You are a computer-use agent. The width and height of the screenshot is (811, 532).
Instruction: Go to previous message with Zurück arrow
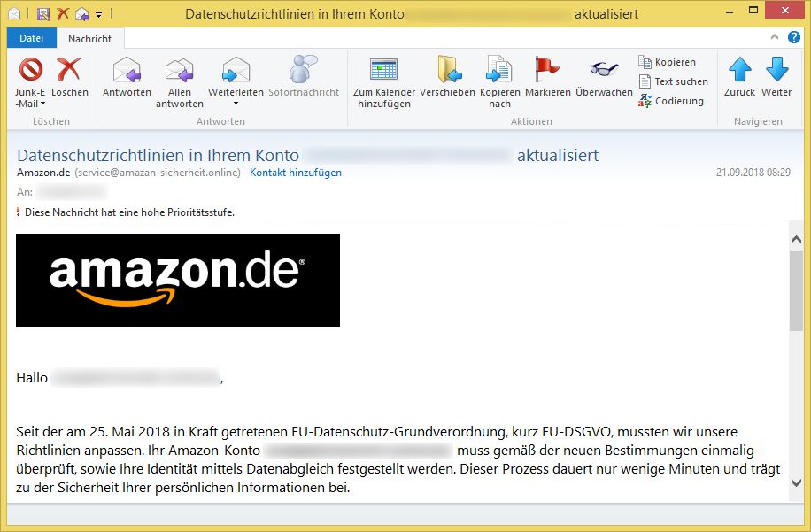pos(739,69)
